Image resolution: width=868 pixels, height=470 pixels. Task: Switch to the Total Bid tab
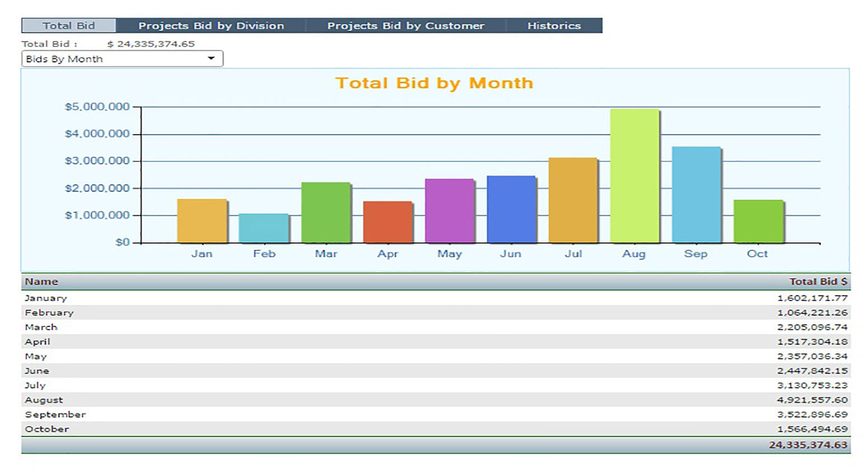(x=69, y=26)
